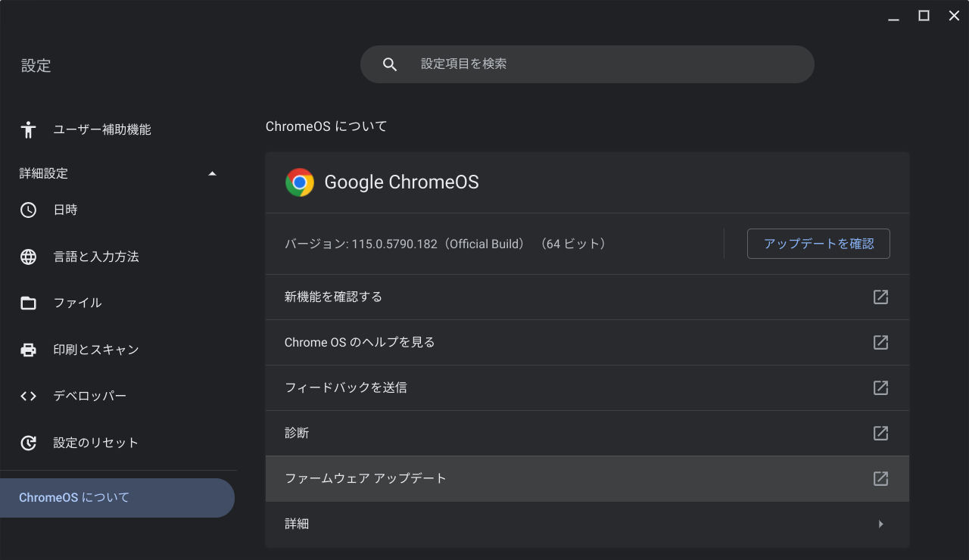
Task: Click the globe icon for 言語と入力方法
Action: (28, 257)
